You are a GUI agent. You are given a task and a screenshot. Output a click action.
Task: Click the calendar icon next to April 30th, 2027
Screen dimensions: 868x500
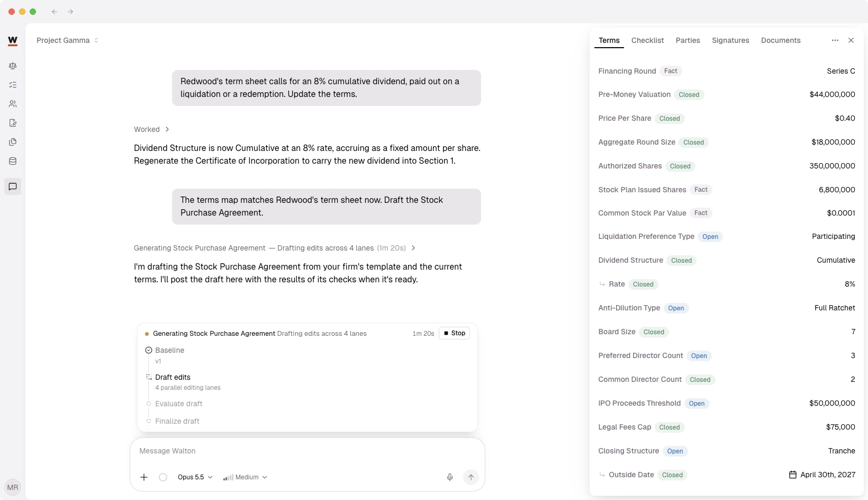(x=793, y=475)
